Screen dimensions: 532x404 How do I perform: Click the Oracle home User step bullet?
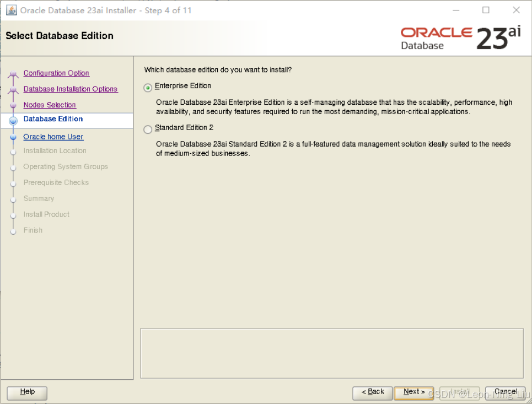pos(13,137)
